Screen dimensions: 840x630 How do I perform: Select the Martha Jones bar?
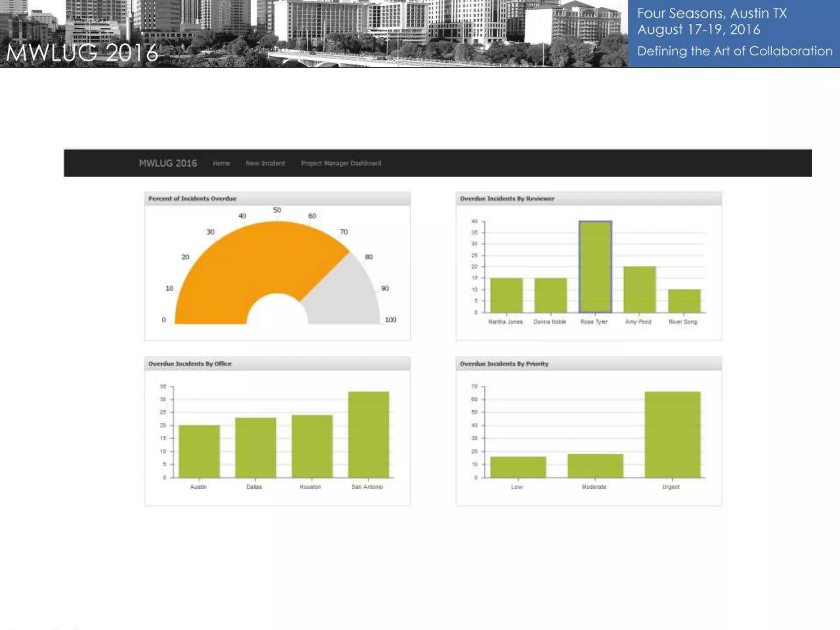pyautogui.click(x=507, y=295)
